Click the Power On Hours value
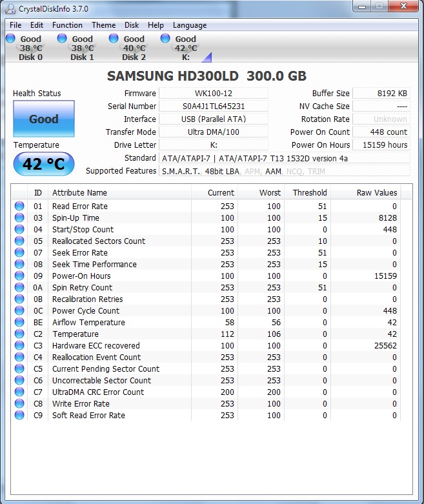Screen dimensions: 424x504 (381, 145)
